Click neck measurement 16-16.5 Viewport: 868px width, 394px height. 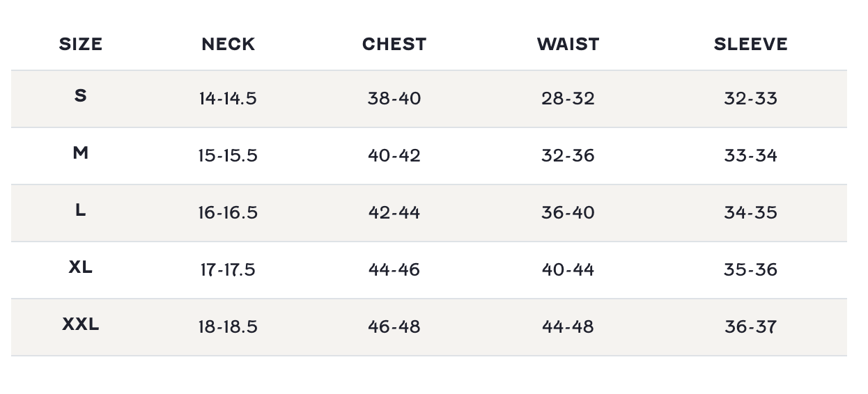click(228, 213)
